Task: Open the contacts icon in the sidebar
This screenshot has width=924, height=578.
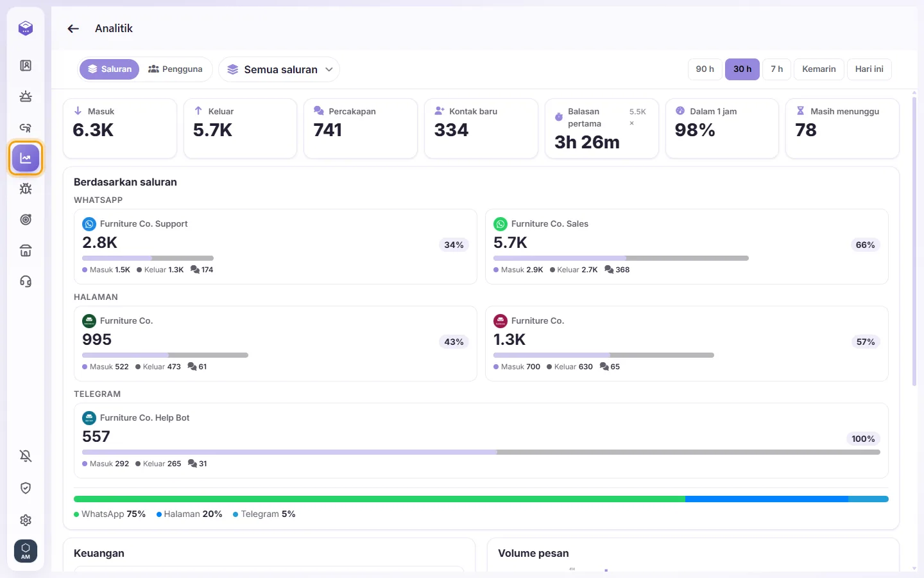Action: click(x=26, y=66)
